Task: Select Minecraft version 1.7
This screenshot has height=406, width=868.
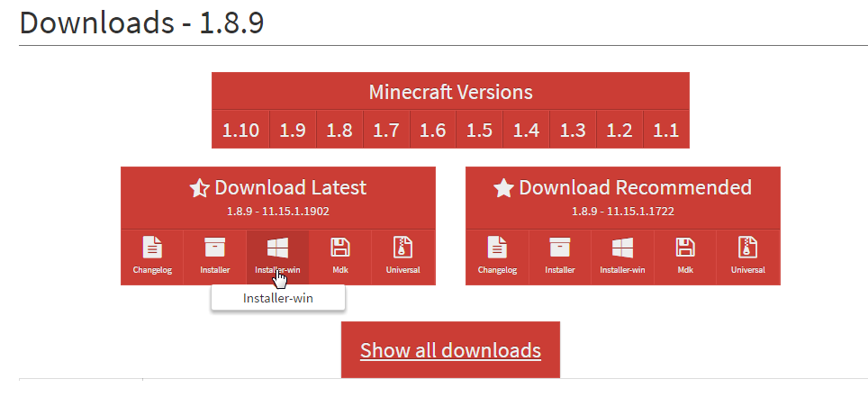Action: click(x=386, y=130)
